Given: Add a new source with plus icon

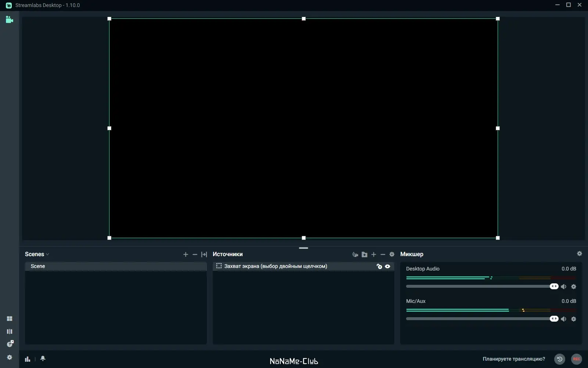Looking at the screenshot, I should pyautogui.click(x=374, y=254).
